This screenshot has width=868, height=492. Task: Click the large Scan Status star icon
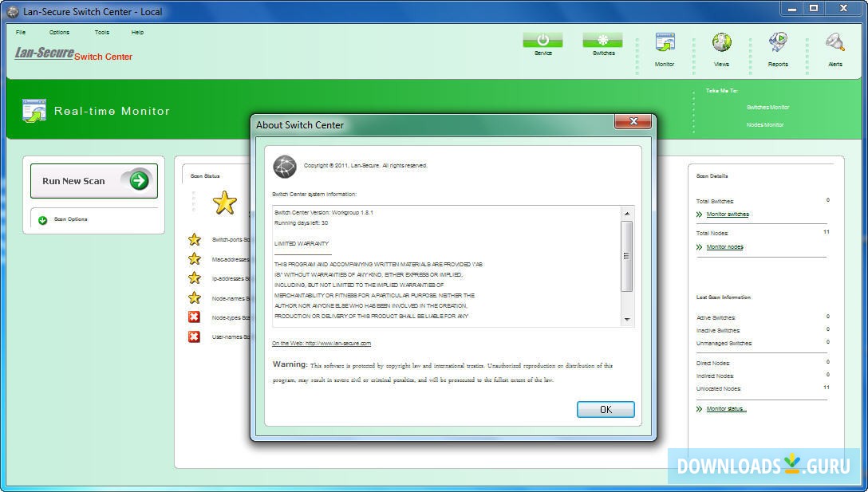pos(225,203)
